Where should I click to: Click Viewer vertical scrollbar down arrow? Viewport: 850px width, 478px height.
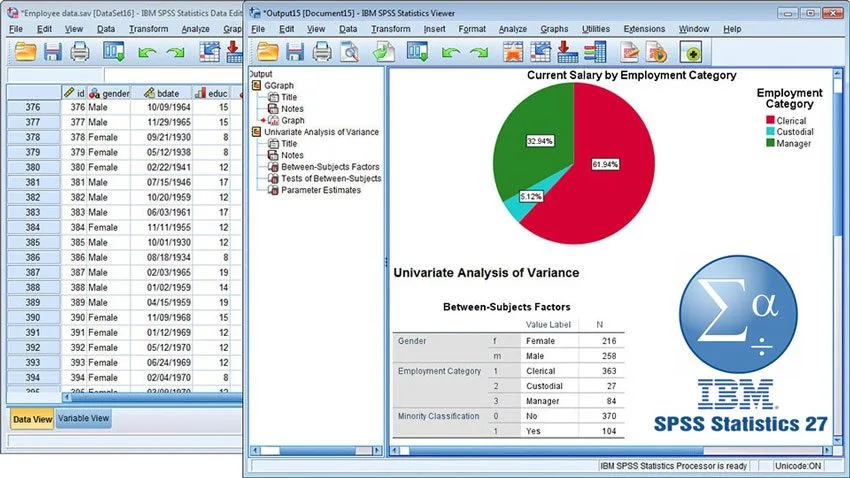pyautogui.click(x=838, y=440)
